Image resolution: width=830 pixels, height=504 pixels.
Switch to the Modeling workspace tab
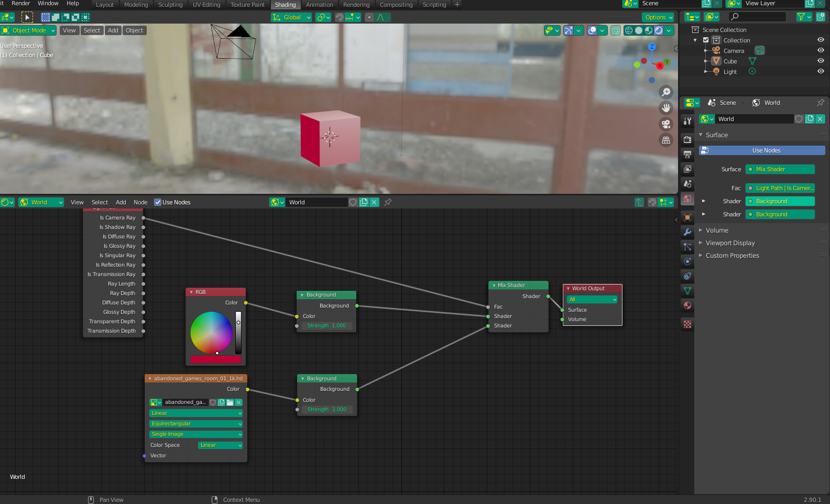[x=136, y=5]
